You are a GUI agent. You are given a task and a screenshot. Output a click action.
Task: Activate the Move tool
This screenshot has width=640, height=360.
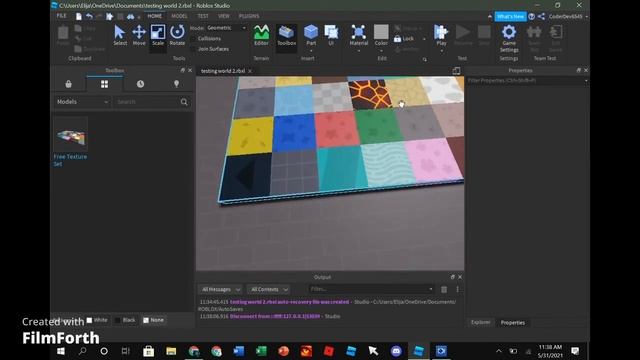139,35
